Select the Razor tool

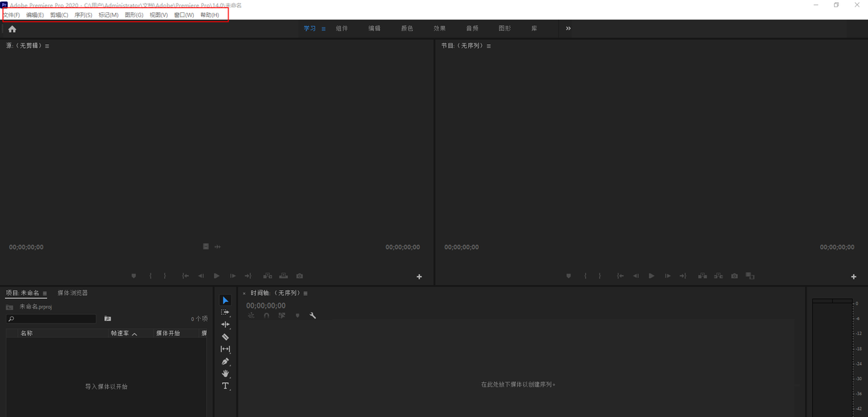pyautogui.click(x=225, y=336)
